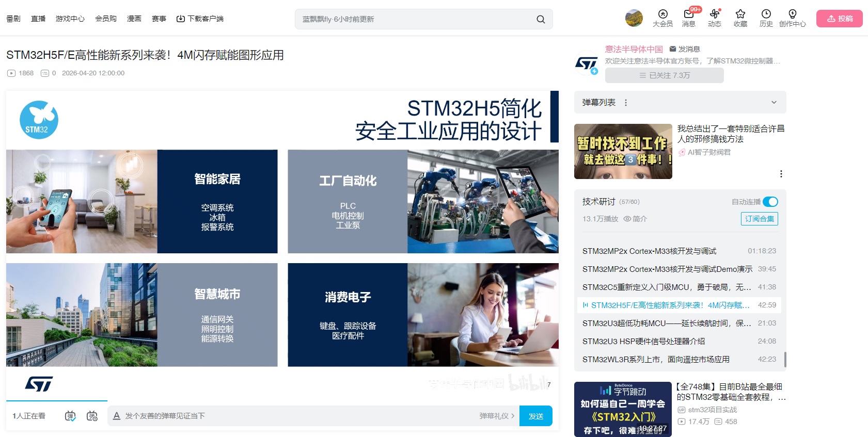
Task: Open the 意法半导体中国 uploader name link
Action: [x=634, y=49]
